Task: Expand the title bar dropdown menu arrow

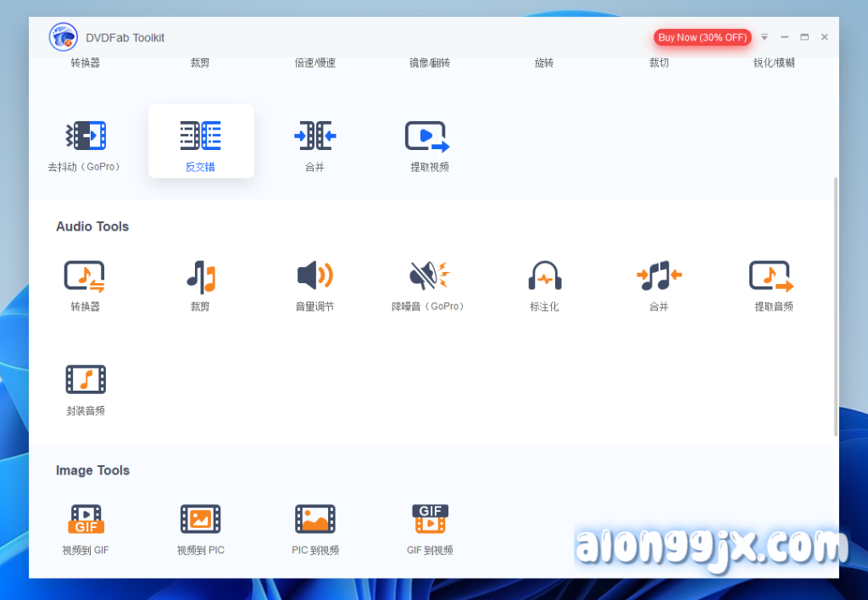Action: pos(764,37)
